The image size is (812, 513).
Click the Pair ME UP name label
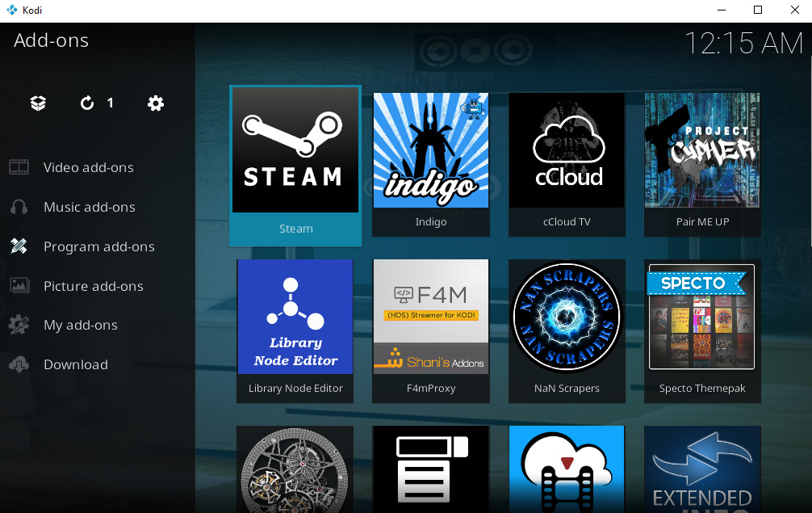pos(702,222)
